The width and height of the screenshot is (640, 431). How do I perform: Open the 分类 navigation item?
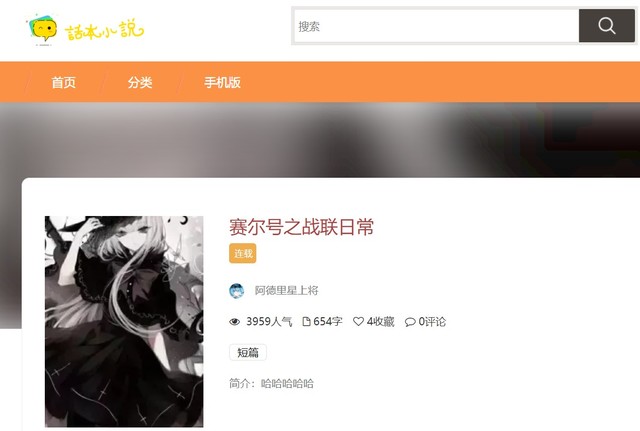[140, 82]
